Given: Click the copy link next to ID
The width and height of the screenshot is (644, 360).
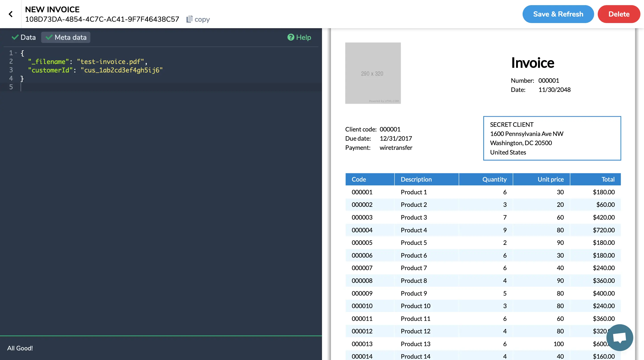Looking at the screenshot, I should [202, 19].
